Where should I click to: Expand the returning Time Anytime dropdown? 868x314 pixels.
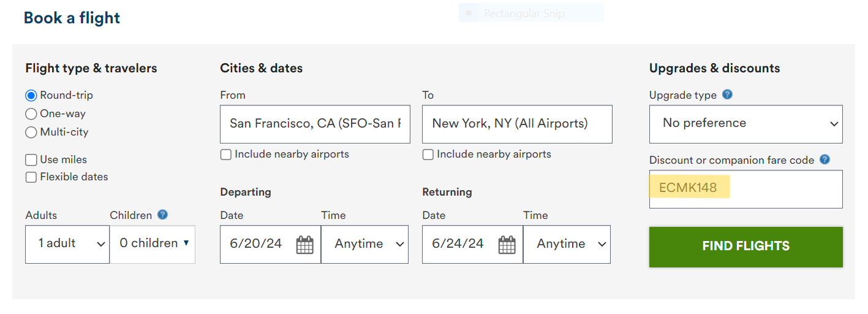567,244
